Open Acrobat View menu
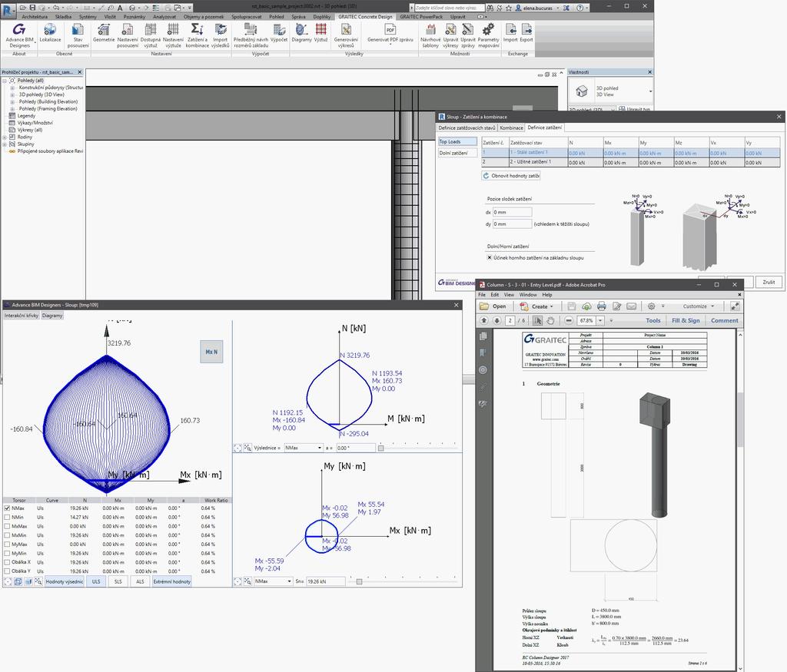 [509, 295]
